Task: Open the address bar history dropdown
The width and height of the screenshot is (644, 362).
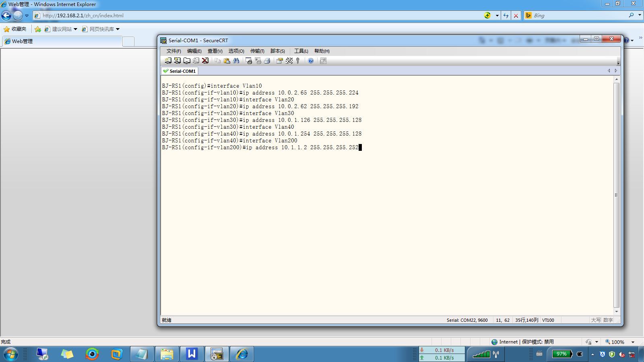Action: [497, 16]
